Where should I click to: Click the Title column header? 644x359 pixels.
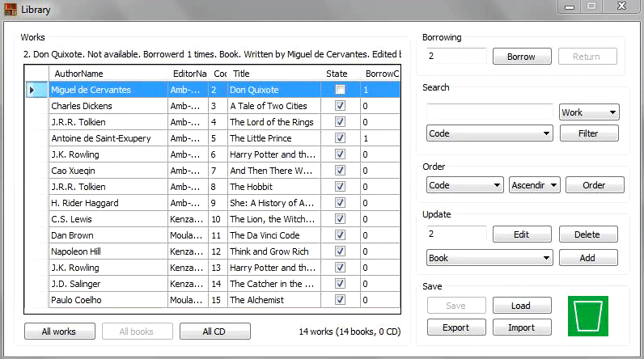(x=273, y=74)
